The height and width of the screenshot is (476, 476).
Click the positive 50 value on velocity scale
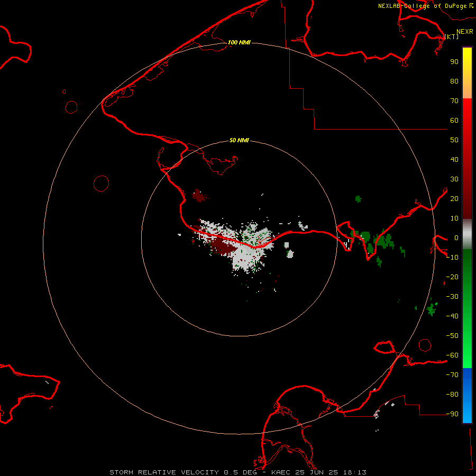tap(454, 140)
